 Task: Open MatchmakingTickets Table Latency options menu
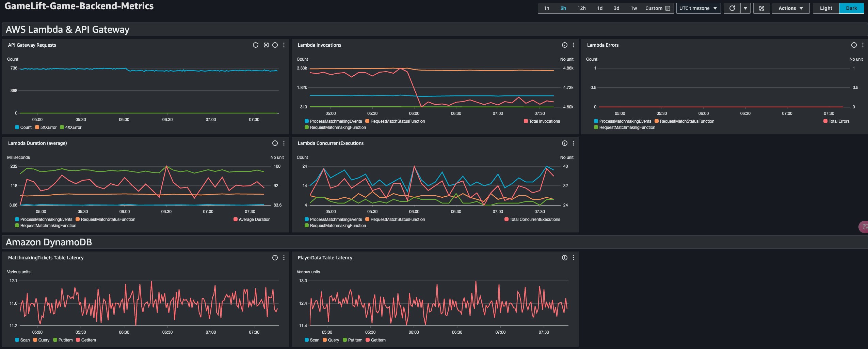284,258
